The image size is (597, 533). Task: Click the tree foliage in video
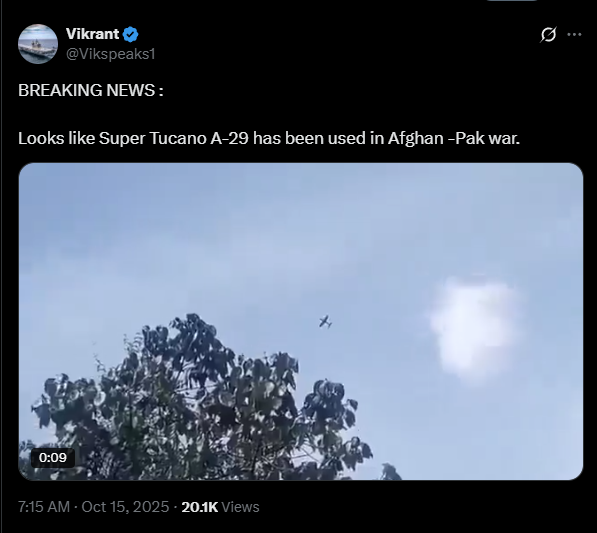point(198,400)
